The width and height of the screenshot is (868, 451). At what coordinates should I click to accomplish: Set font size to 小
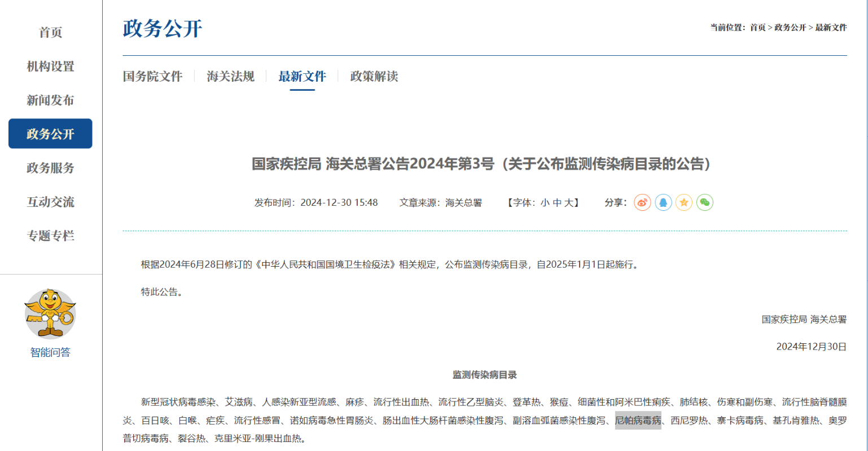[545, 203]
